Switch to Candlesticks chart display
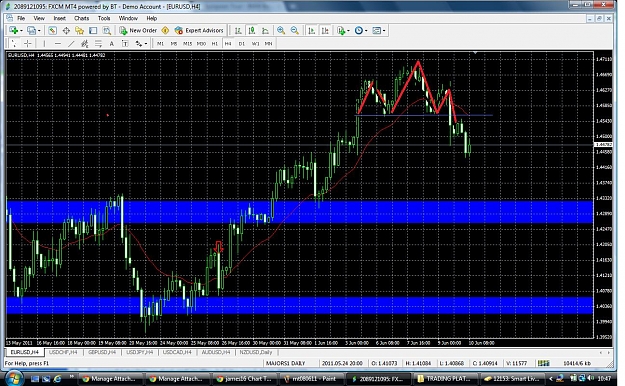625x386 pixels. pos(252,30)
